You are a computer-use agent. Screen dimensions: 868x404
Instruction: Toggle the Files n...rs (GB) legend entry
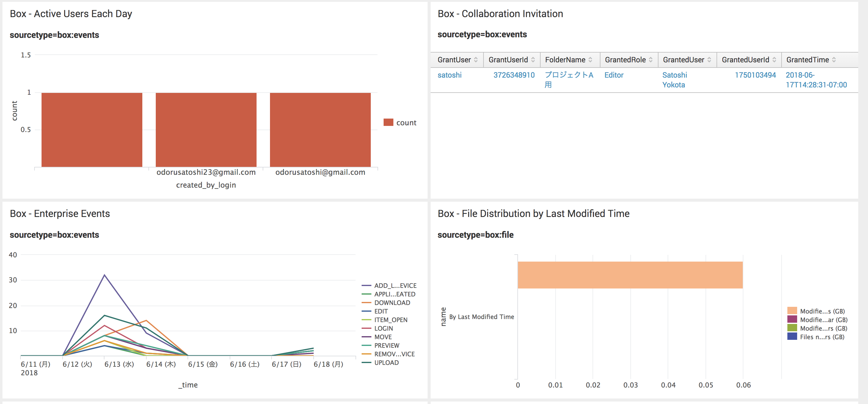pyautogui.click(x=822, y=336)
